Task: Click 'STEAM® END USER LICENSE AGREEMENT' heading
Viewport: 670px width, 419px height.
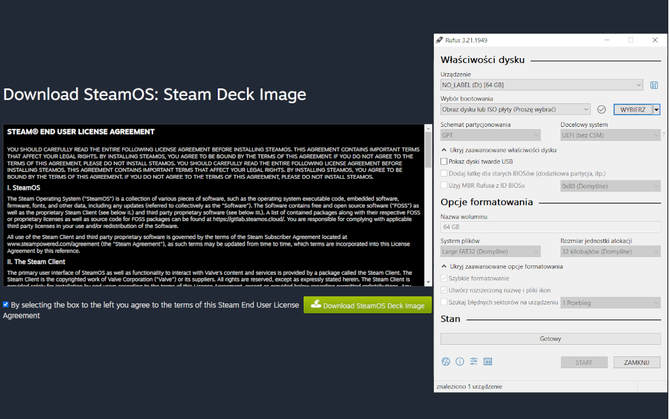Action: tap(81, 132)
